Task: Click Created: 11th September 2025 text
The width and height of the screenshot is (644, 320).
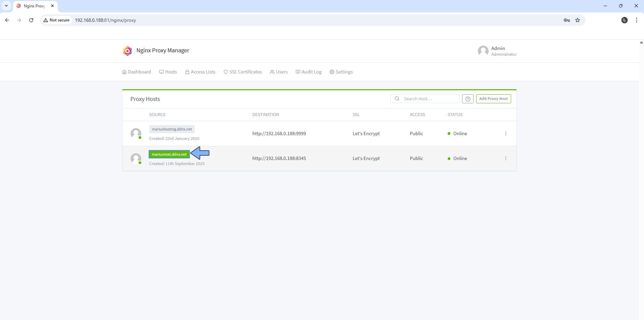Action: [x=177, y=164]
